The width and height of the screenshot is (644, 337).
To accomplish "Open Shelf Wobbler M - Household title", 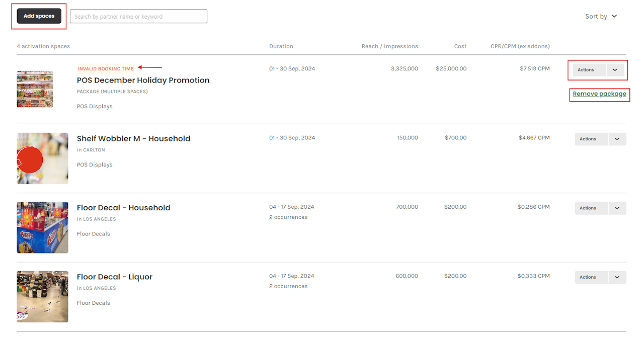I will click(133, 139).
